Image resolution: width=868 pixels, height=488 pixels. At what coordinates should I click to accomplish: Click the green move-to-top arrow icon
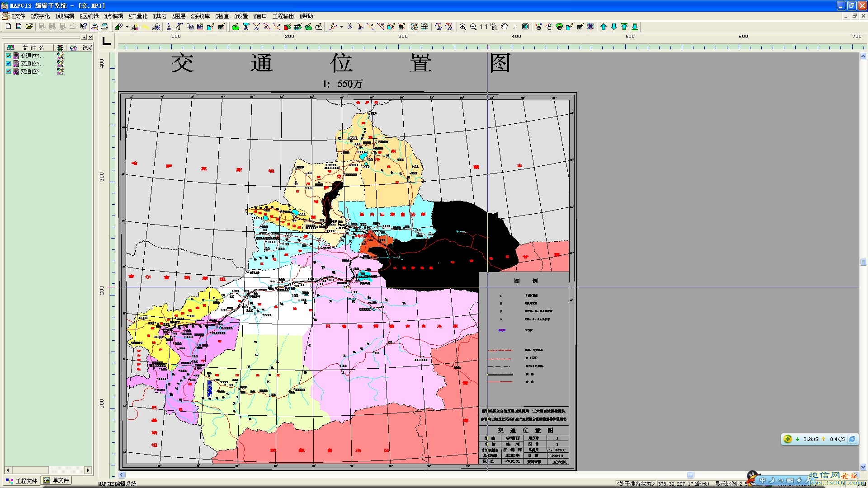(x=624, y=27)
